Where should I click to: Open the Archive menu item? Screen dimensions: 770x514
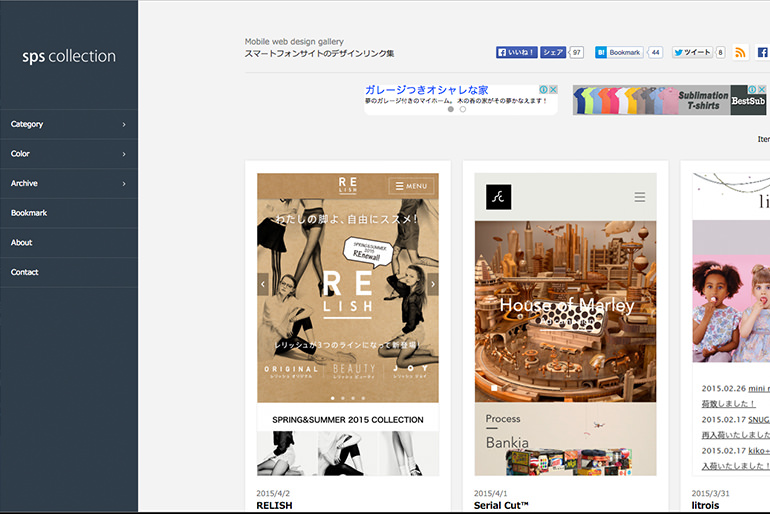coord(69,183)
